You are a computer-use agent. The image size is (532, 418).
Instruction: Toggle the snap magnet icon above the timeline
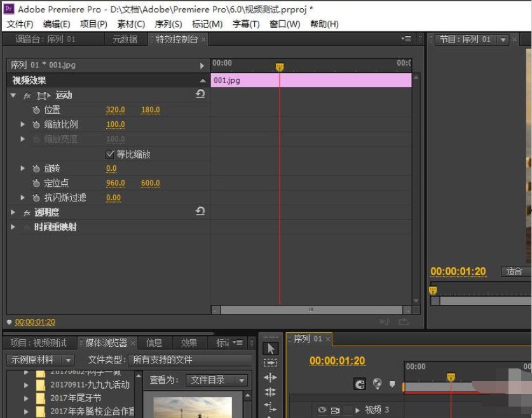click(x=359, y=384)
